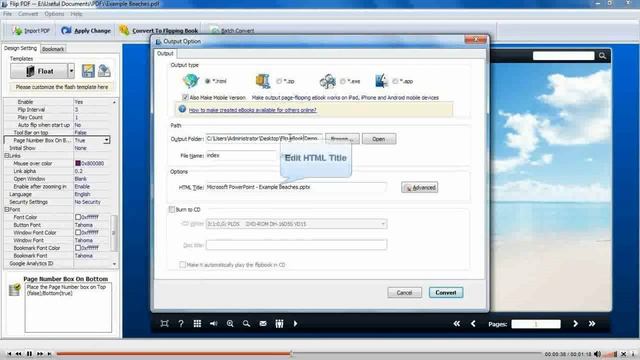Click the flipbook sound speaker icon
640x360 pixels.
tap(213, 324)
